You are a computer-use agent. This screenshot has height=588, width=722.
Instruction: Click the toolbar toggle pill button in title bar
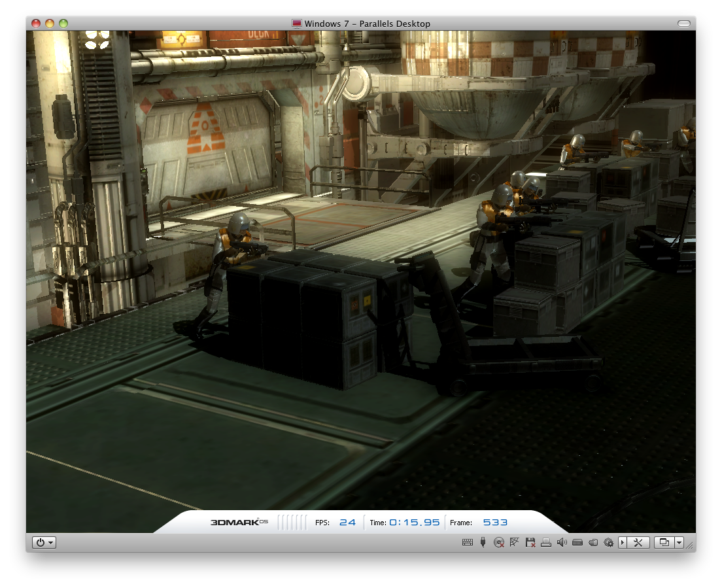pyautogui.click(x=684, y=24)
